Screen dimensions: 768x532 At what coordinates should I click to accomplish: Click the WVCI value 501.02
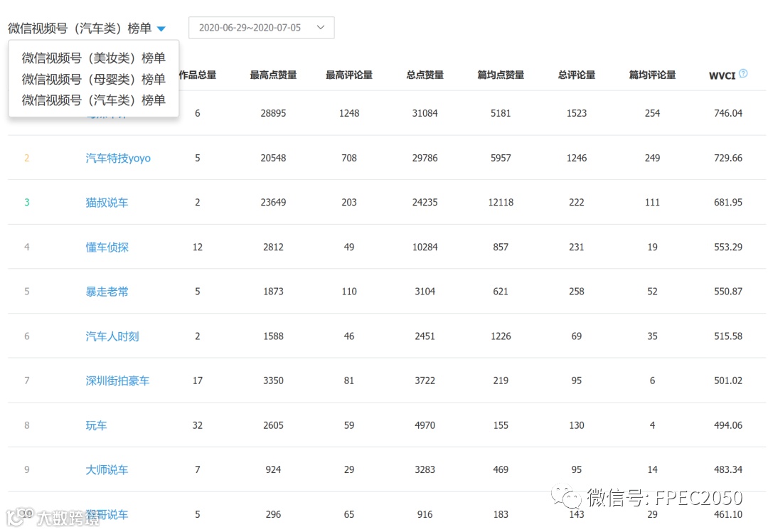[x=728, y=381]
